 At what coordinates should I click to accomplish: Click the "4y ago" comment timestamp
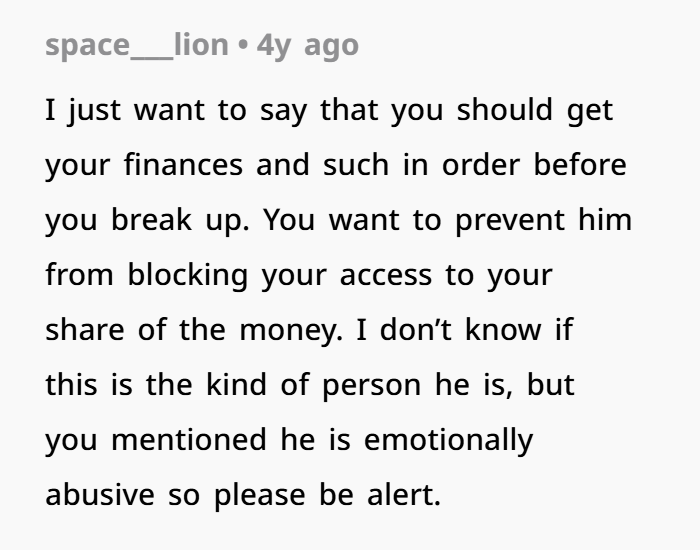307,45
